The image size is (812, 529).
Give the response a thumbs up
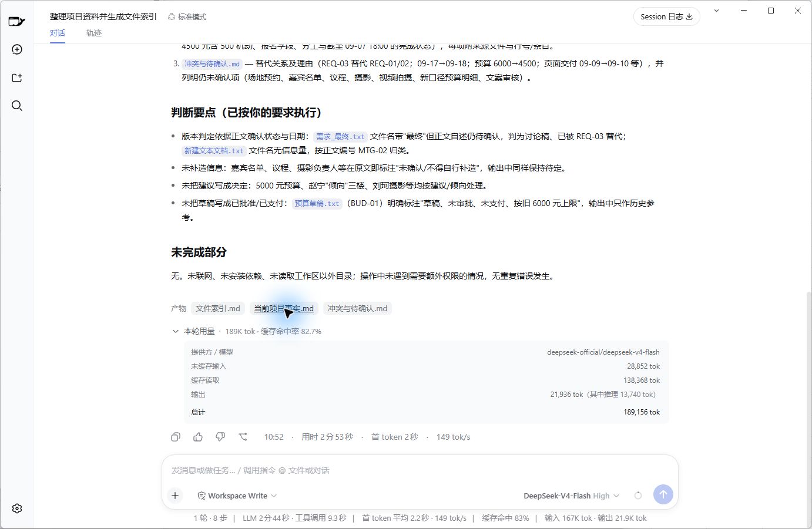pos(198,437)
